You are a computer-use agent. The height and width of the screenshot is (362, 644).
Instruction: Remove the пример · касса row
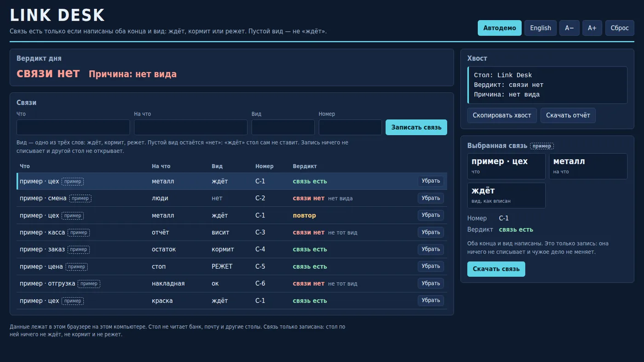(x=431, y=232)
